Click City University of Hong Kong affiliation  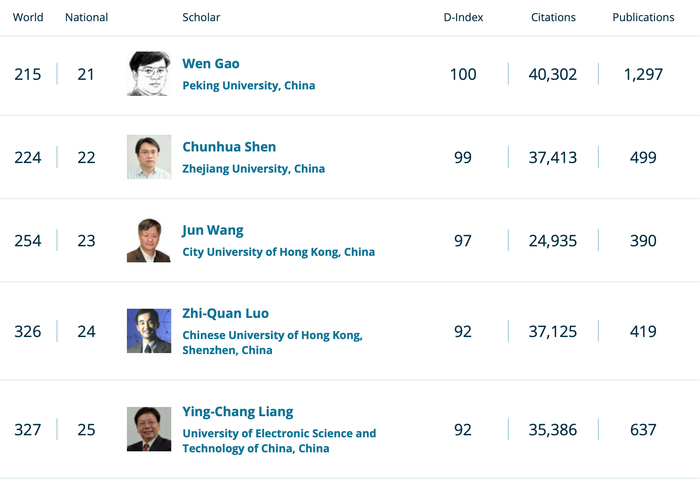pyautogui.click(x=278, y=252)
